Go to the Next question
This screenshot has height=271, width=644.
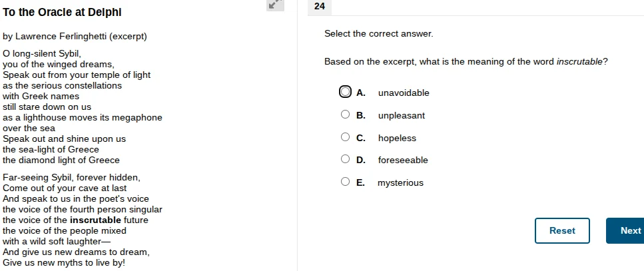tap(629, 230)
